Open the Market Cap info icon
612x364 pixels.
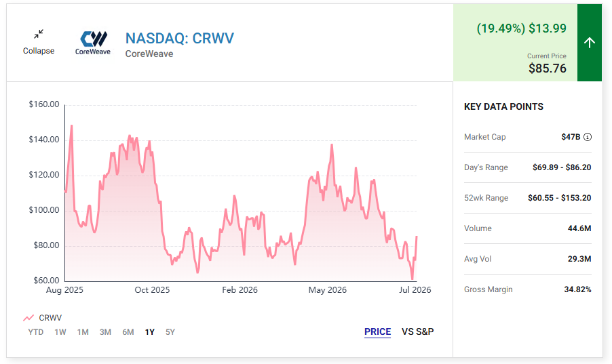coord(588,137)
